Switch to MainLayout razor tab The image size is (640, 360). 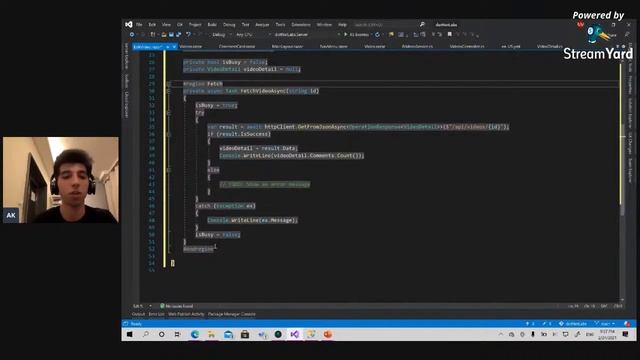[287, 47]
